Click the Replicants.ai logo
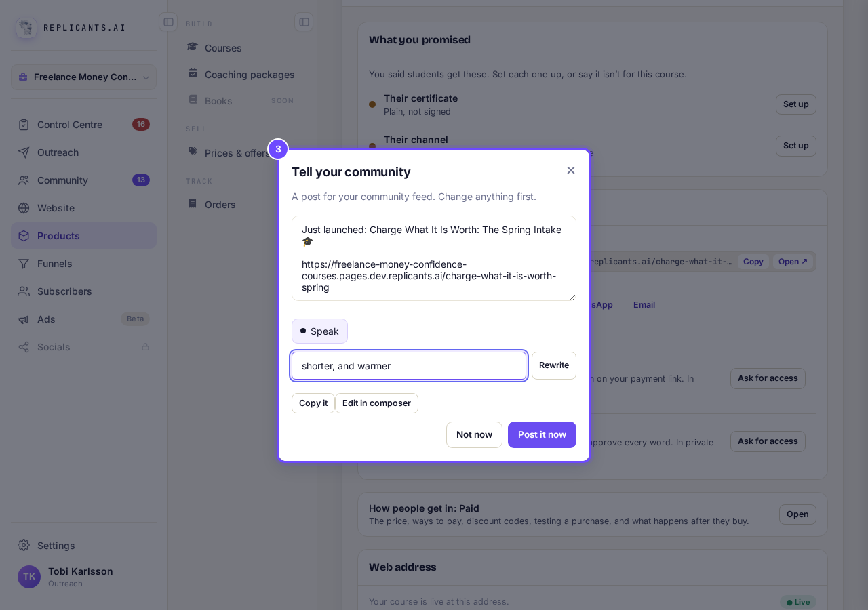The height and width of the screenshot is (610, 868). [26, 28]
